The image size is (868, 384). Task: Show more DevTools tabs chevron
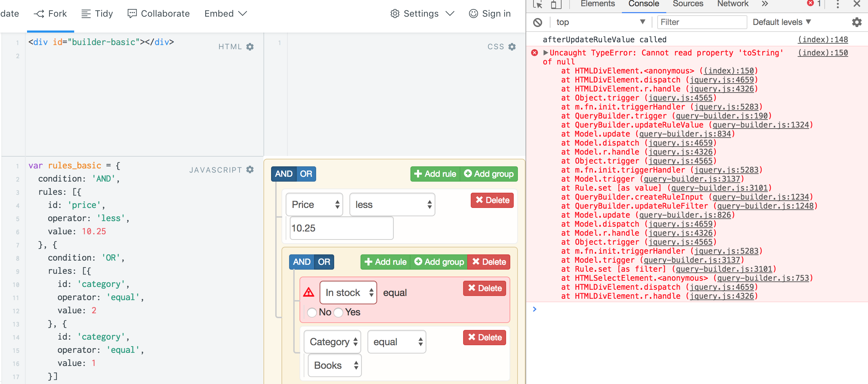(765, 4)
